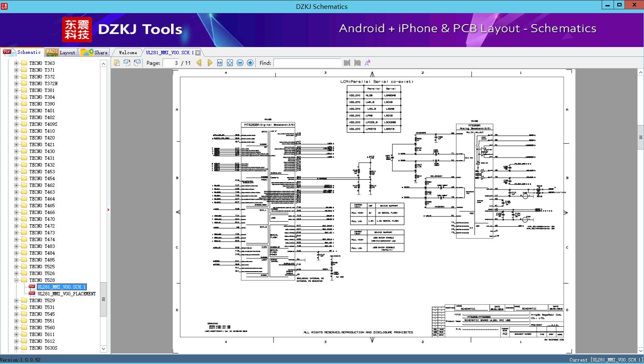This screenshot has width=644, height=364.
Task: Click the copy pages toolbar icon
Action: (x=117, y=63)
